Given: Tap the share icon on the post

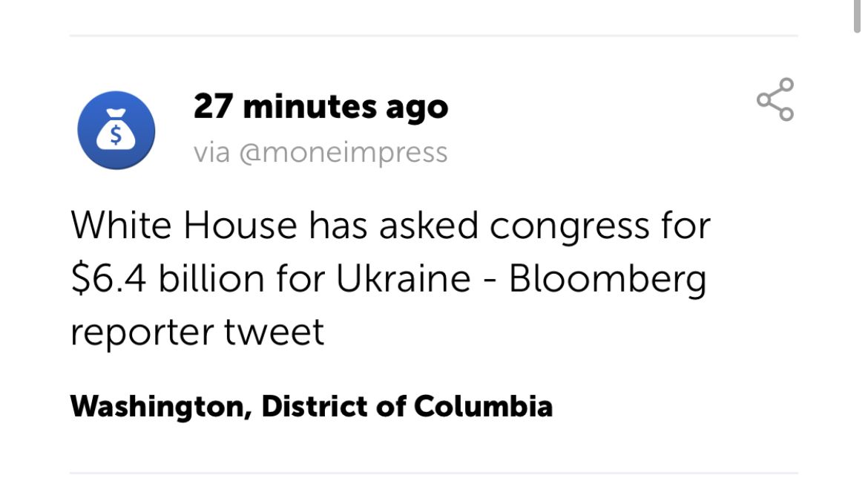Looking at the screenshot, I should point(775,99).
